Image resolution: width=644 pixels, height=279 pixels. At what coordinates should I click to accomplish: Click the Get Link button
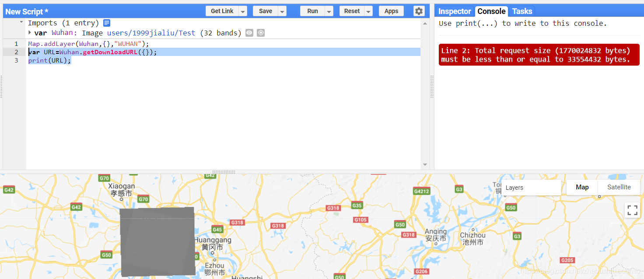(222, 11)
